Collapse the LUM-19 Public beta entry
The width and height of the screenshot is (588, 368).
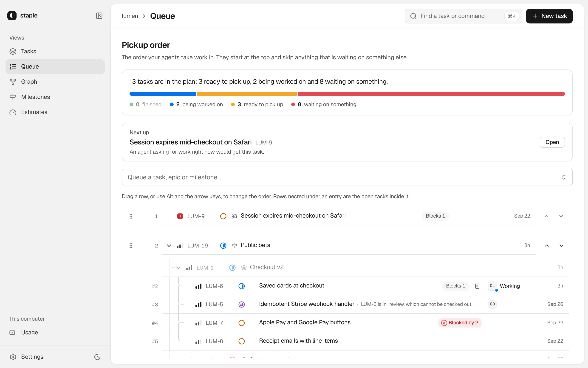pyautogui.click(x=169, y=246)
